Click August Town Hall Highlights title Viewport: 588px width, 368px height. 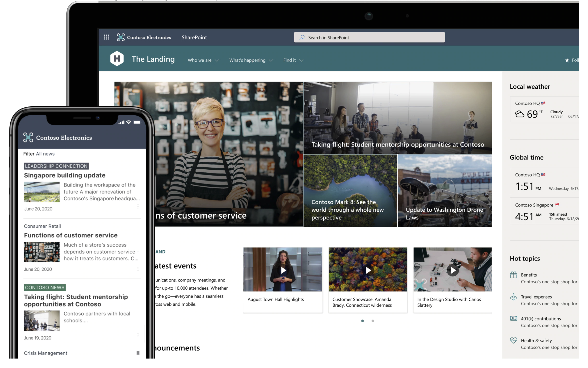tap(276, 299)
